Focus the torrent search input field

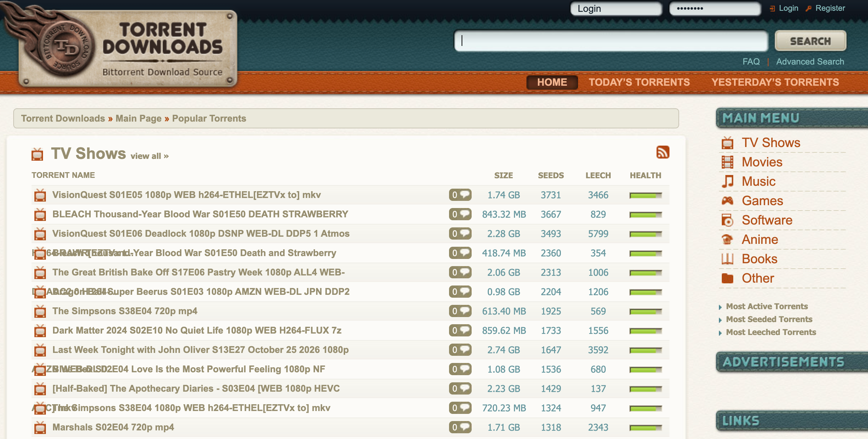click(611, 41)
